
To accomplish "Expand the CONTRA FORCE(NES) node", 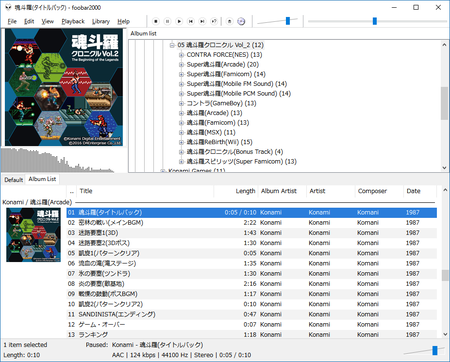I will 181,55.
